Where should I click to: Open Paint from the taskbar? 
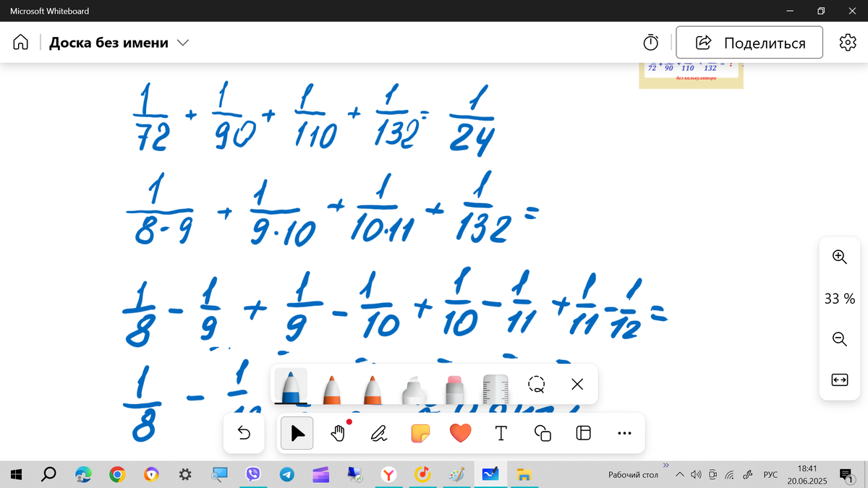457,474
